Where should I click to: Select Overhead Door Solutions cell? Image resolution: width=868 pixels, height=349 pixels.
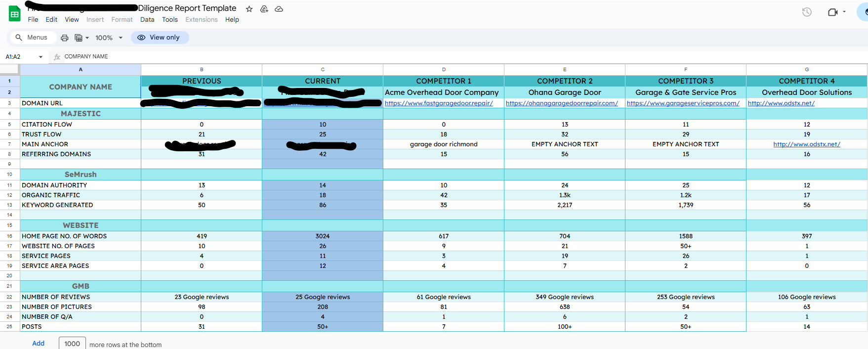tap(807, 92)
